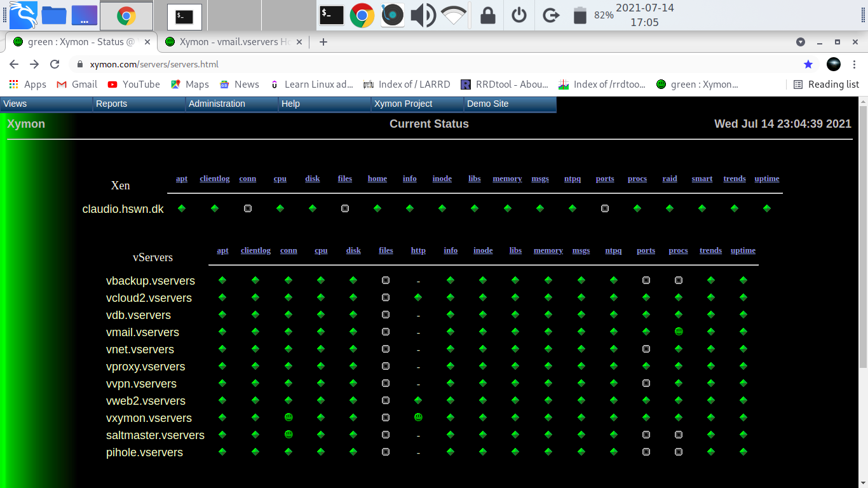This screenshot has width=868, height=488.
Task: Expand the Reports menu
Action: coord(111,104)
